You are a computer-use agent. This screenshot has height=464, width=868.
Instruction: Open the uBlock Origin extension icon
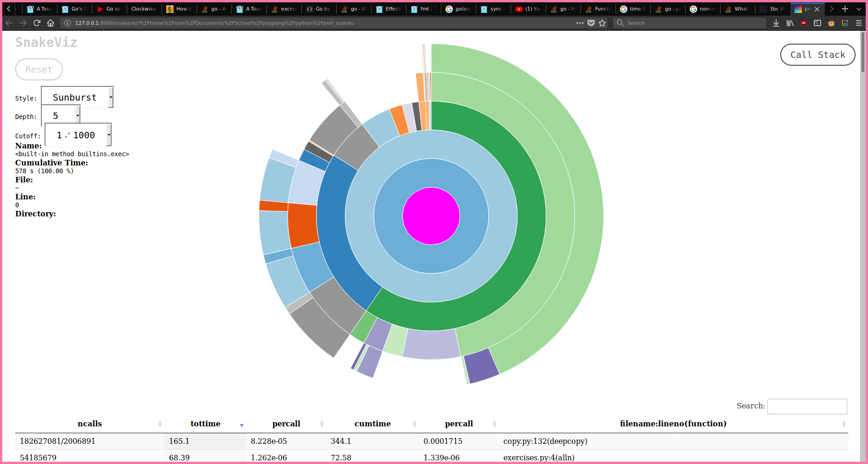point(804,23)
